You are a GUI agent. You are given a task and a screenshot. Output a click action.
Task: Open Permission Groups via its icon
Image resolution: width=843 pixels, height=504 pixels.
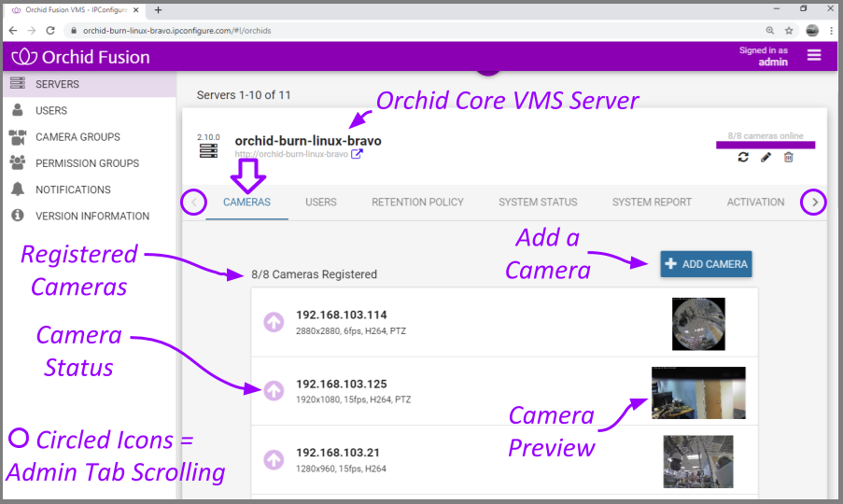(18, 162)
